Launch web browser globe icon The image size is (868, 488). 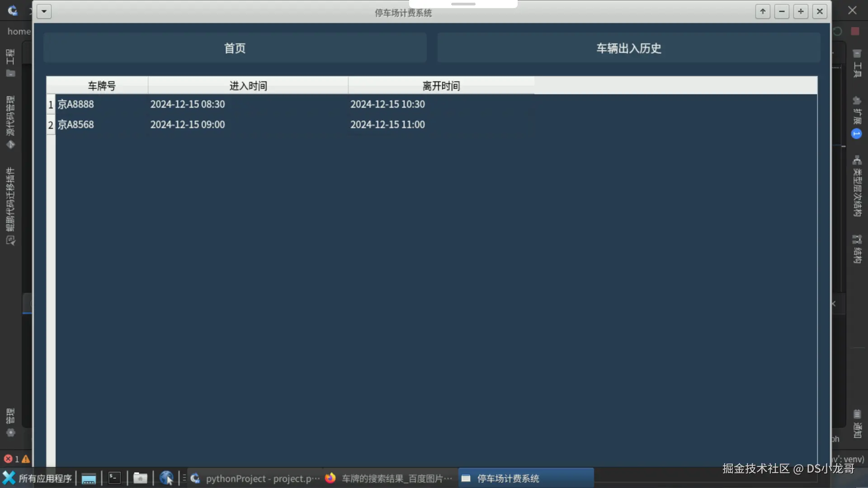click(166, 478)
